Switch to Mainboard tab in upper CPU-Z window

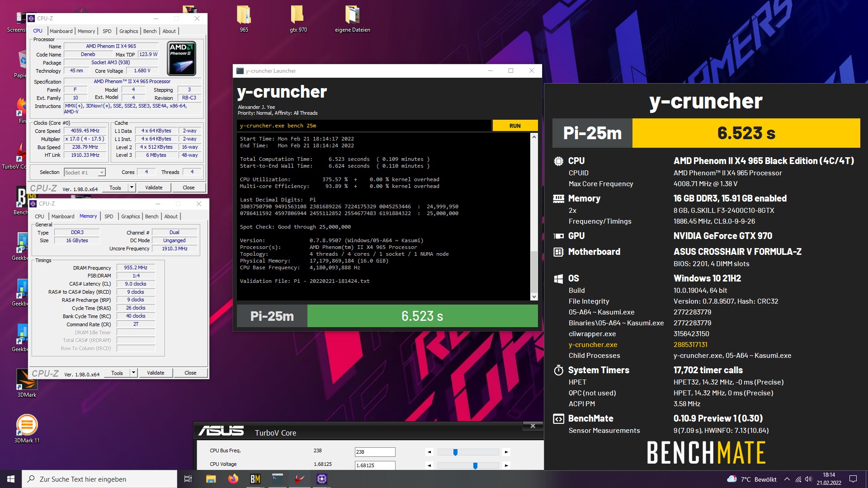61,31
